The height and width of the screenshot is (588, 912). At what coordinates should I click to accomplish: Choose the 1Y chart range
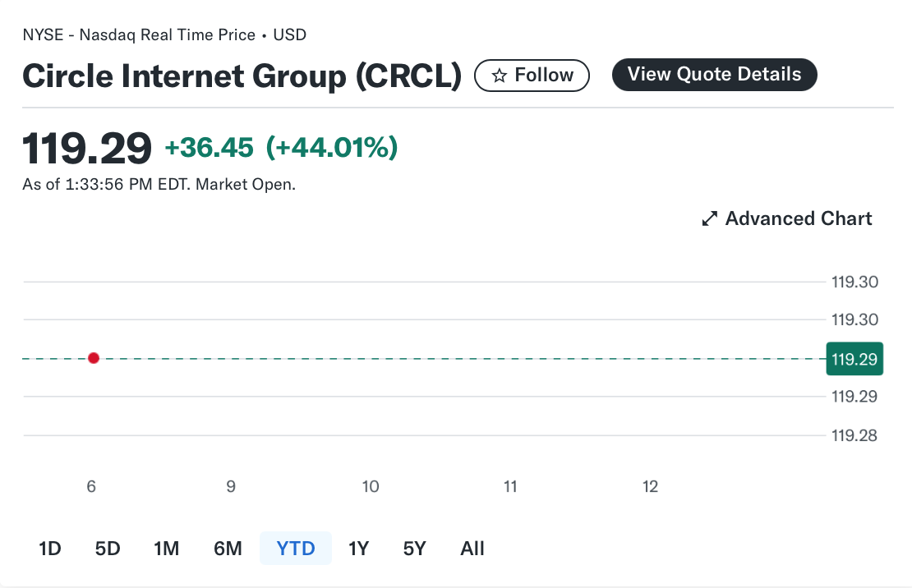[359, 549]
